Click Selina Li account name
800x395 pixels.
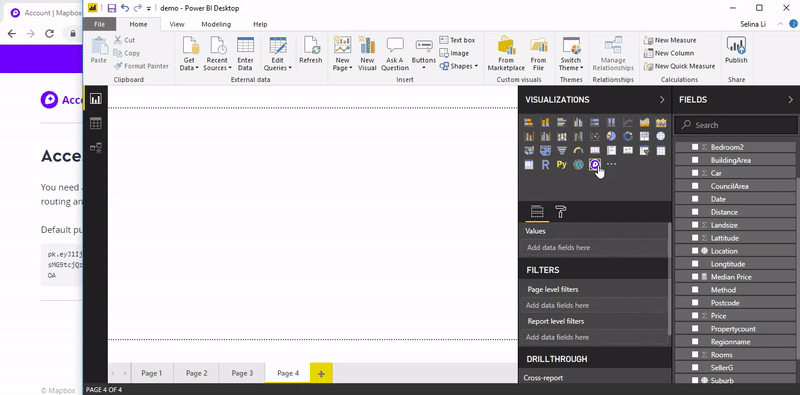753,24
